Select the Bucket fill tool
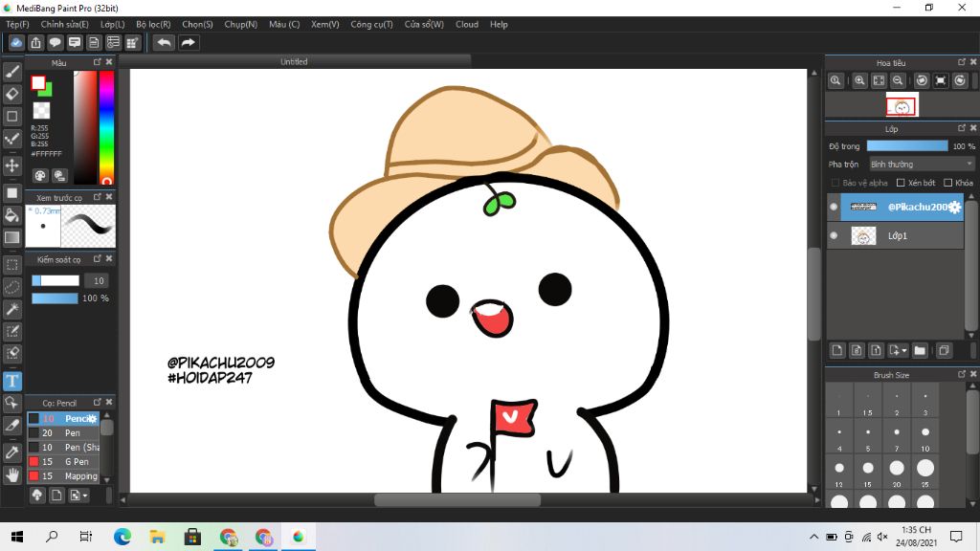 [11, 215]
